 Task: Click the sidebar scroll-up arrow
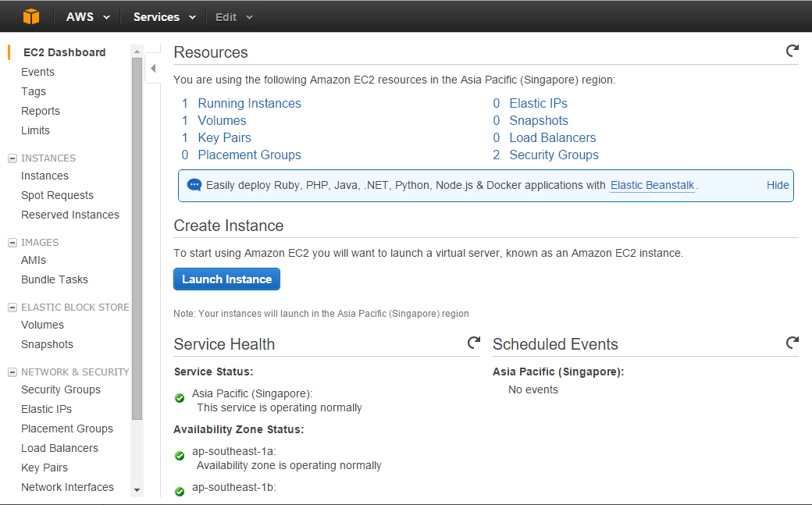(x=137, y=52)
